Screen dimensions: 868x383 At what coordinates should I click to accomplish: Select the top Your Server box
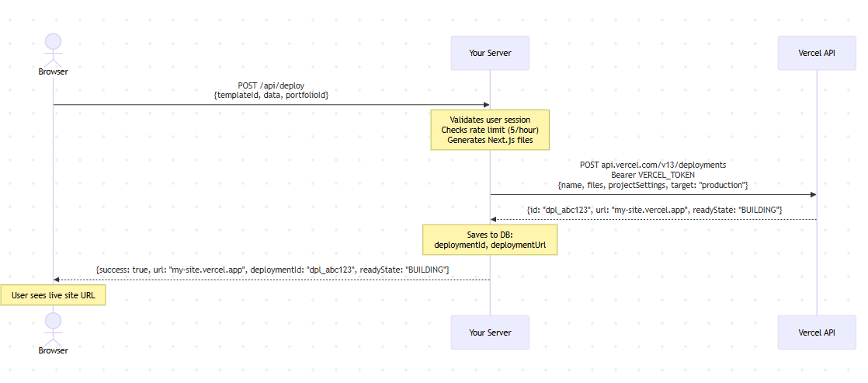[x=490, y=53]
